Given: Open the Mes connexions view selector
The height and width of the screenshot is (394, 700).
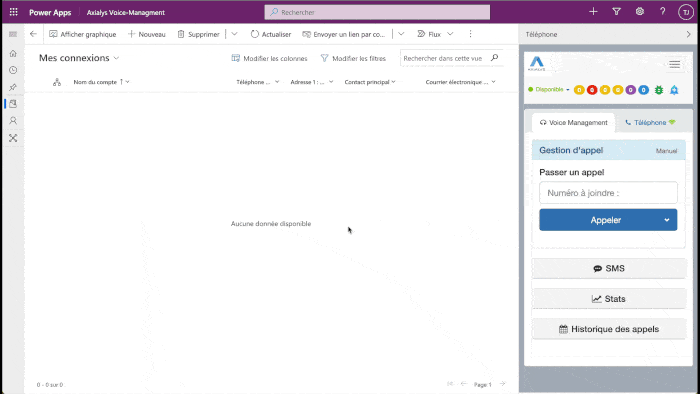Looking at the screenshot, I should coord(79,58).
